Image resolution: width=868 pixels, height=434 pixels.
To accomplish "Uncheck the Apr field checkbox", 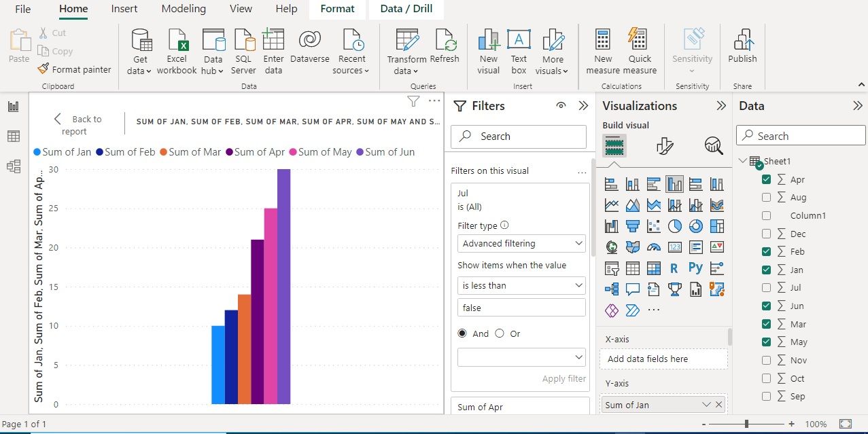I will 767,179.
